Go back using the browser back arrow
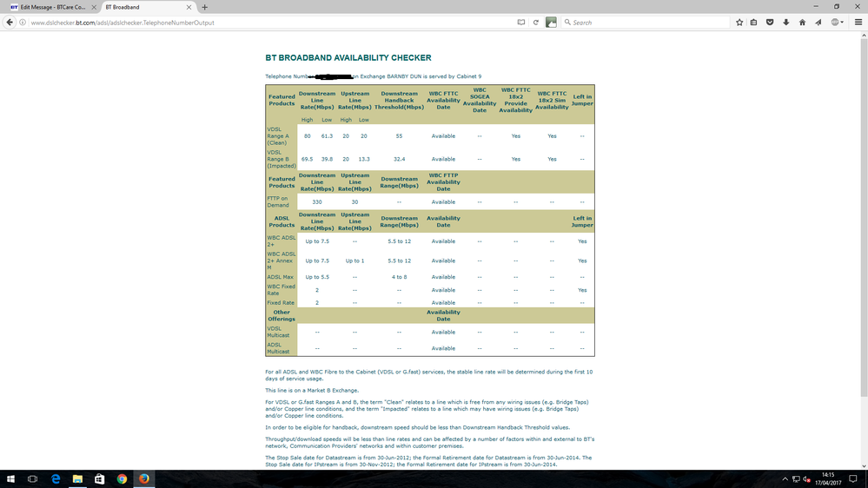Screen dimensions: 868x488 coord(10,22)
